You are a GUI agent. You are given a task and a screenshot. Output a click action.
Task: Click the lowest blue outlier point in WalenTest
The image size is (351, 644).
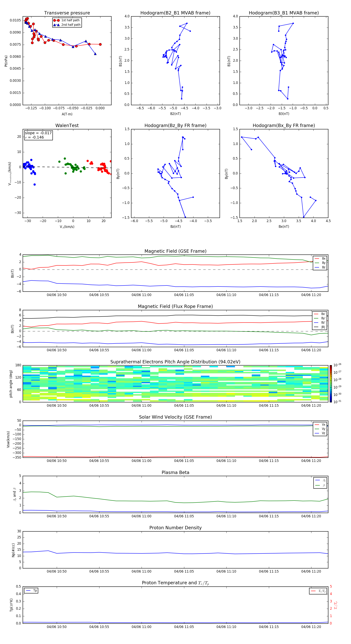[x=35, y=184]
